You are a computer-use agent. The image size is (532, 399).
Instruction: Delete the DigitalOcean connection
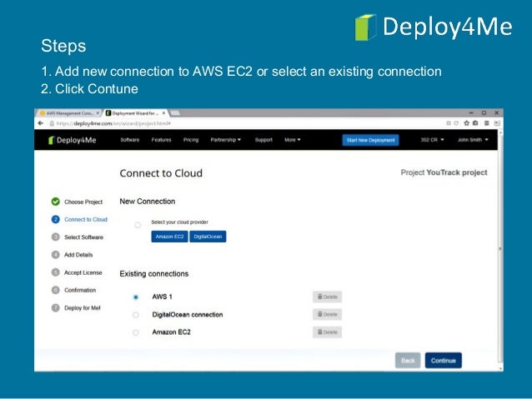click(327, 315)
